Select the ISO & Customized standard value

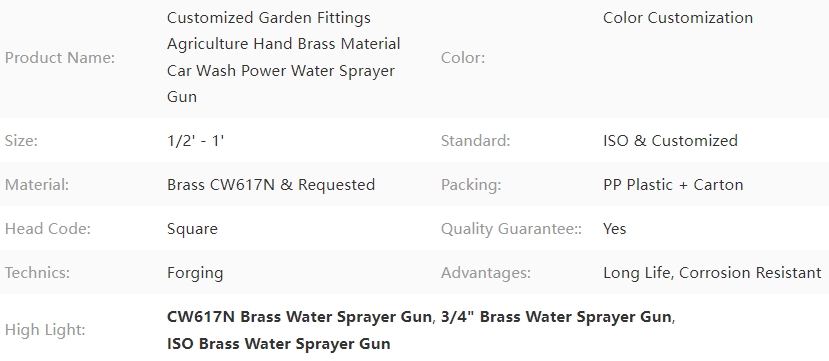(670, 141)
